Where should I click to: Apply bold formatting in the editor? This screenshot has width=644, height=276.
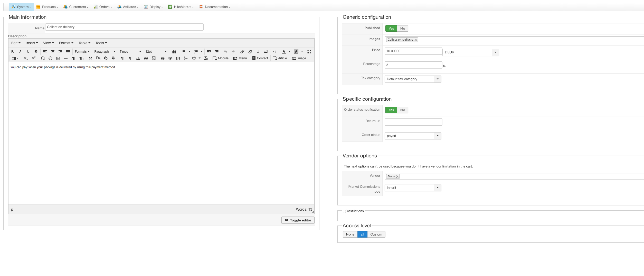[x=12, y=52]
